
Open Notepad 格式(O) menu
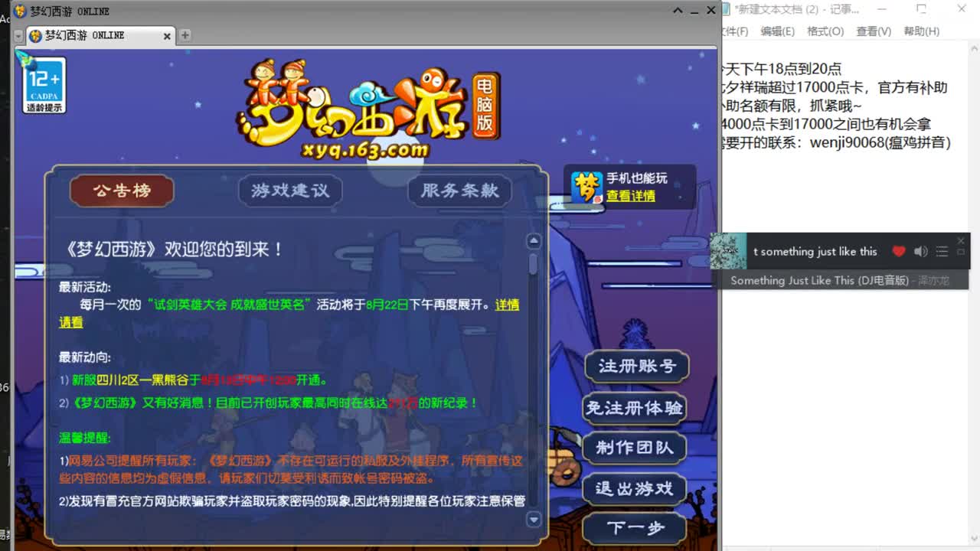coord(825,31)
